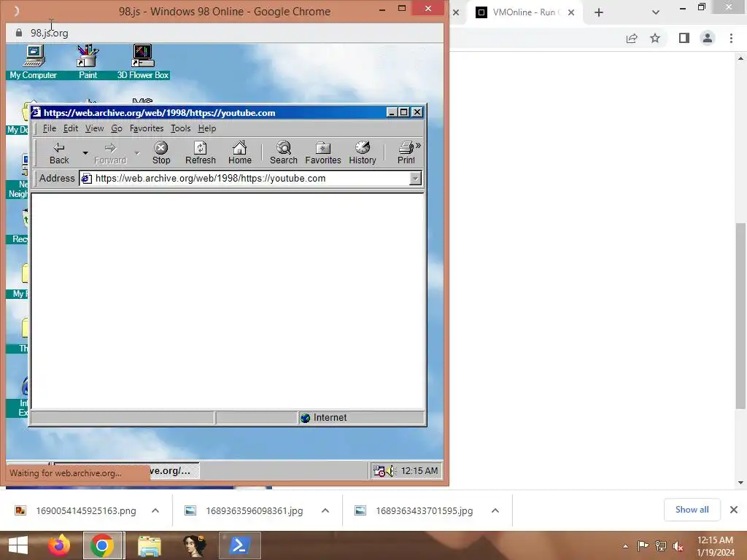Open Chrome three-dot menu

pos(731,38)
